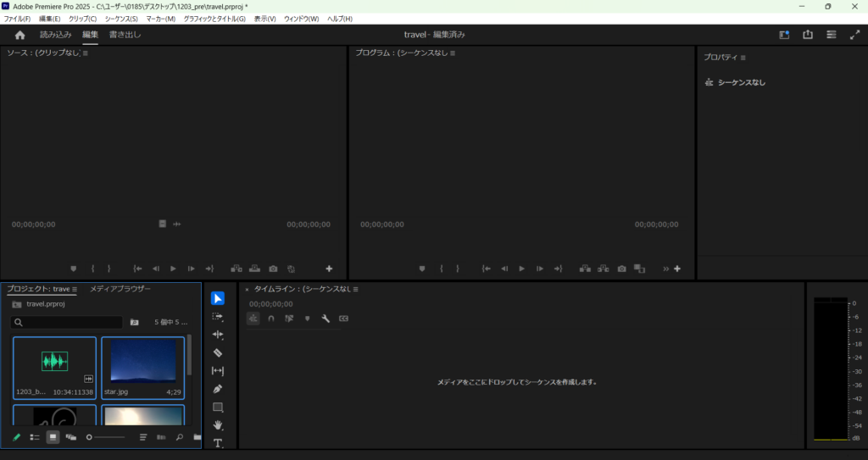Open the Project panel hamburger menu

[x=75, y=289]
